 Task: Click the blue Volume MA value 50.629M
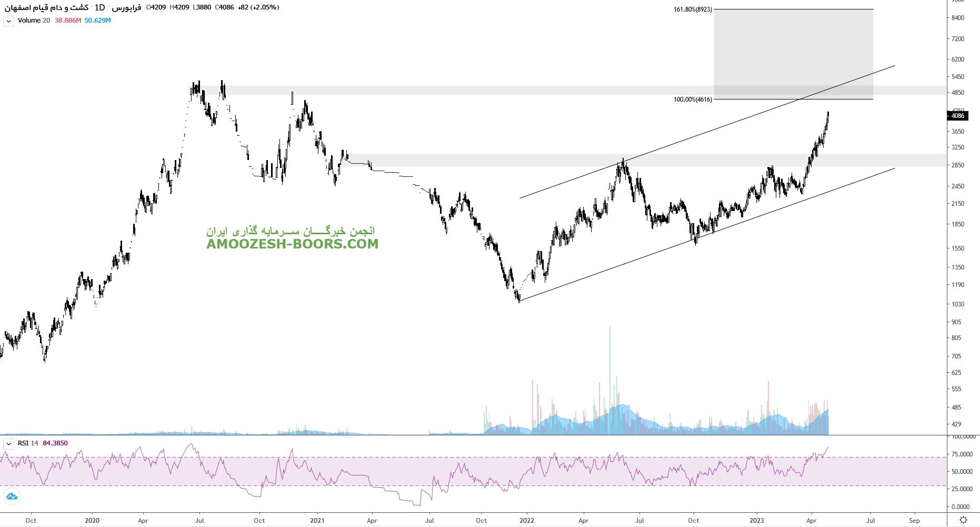[x=97, y=21]
